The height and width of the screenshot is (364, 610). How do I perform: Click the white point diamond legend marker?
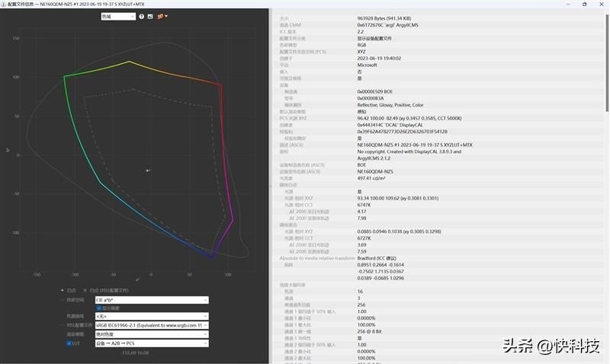(x=63, y=290)
